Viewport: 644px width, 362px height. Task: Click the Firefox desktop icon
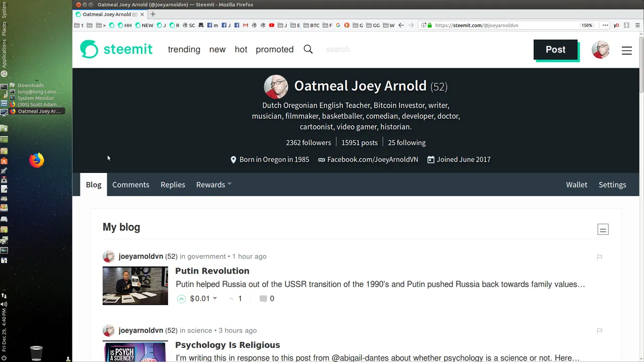[x=37, y=160]
